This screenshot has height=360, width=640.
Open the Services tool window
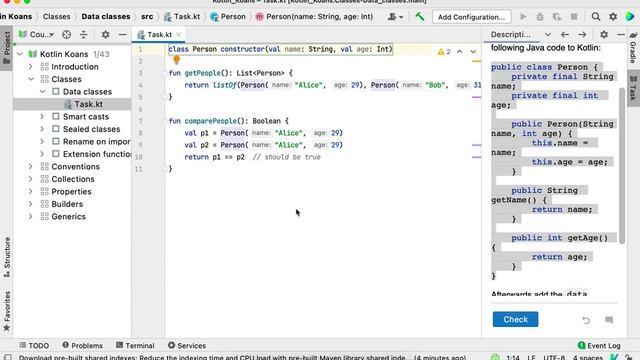(x=187, y=346)
